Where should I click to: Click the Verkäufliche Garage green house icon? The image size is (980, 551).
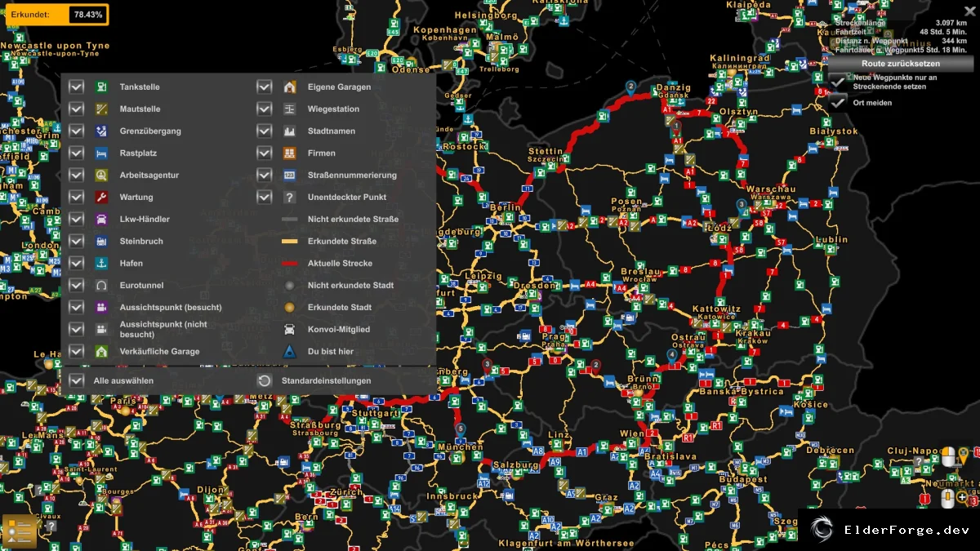click(x=101, y=351)
